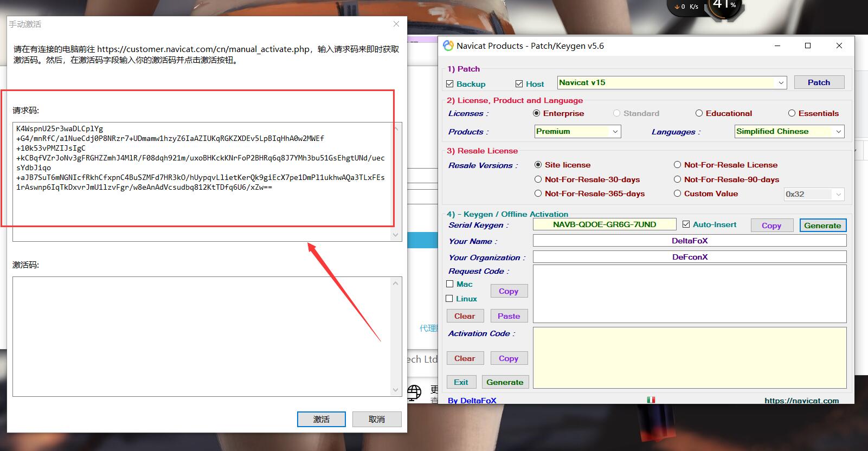Click the 激活码 scrollbar down arrow

(396, 390)
